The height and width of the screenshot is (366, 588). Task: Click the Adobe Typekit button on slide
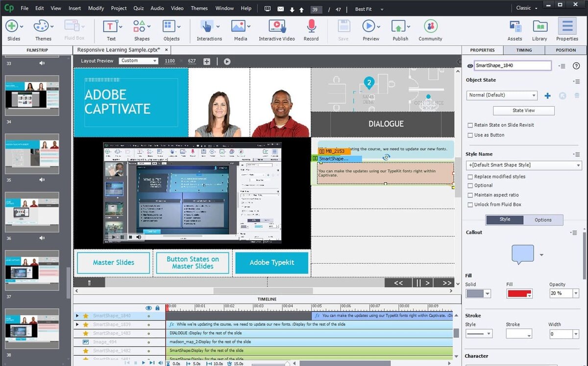272,263
